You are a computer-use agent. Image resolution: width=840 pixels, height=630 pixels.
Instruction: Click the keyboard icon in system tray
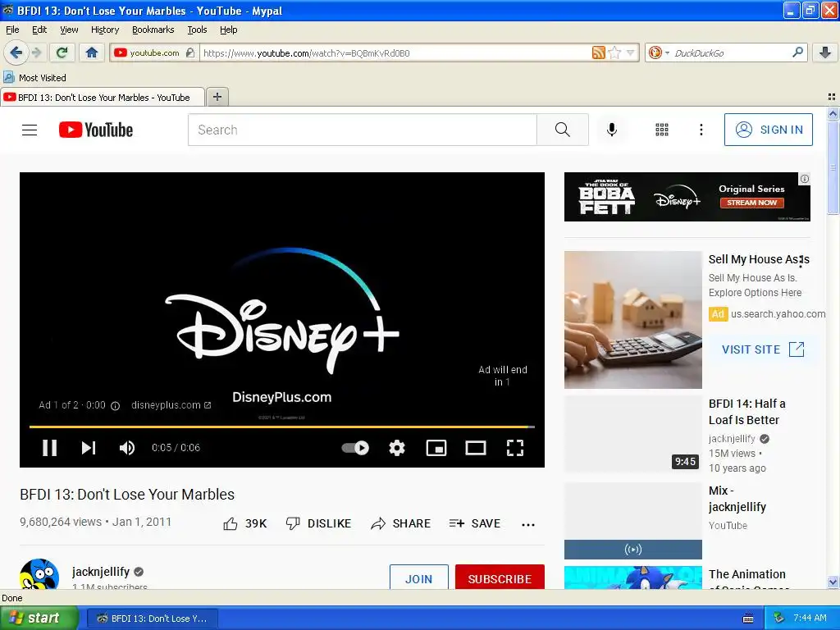(x=748, y=619)
